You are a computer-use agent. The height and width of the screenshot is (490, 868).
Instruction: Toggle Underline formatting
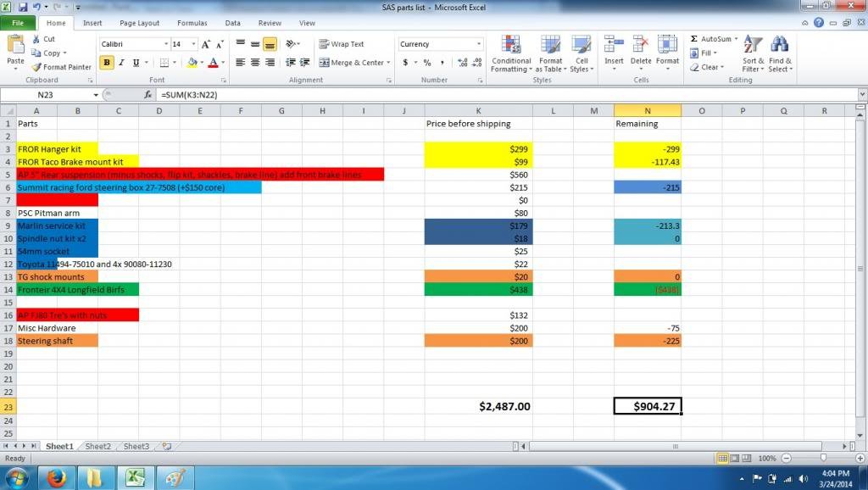pyautogui.click(x=136, y=63)
